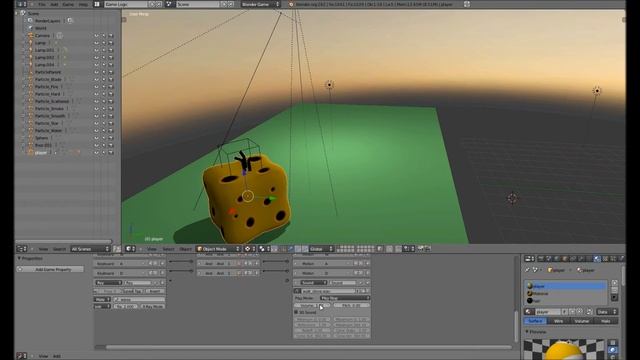Image resolution: width=640 pixels, height=360 pixels.
Task: Toggle renderability of Sphere with camera icon
Action: [x=111, y=138]
